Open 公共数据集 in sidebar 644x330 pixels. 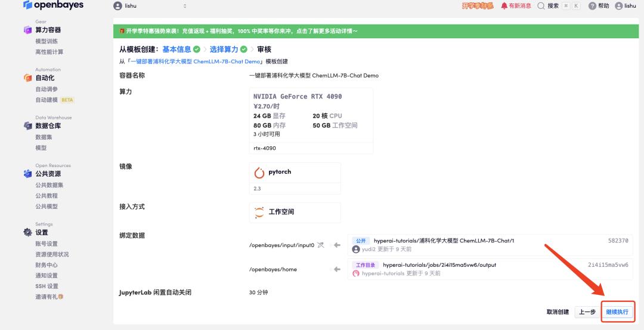pos(49,185)
